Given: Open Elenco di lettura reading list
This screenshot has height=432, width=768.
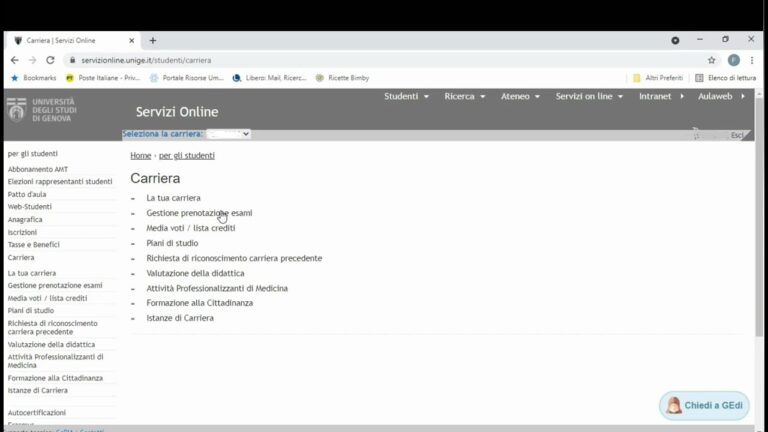Looking at the screenshot, I should coord(725,78).
